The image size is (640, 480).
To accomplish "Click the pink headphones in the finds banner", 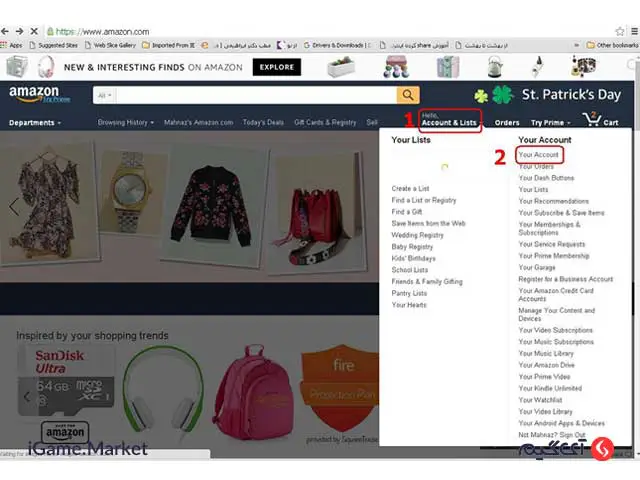I will pos(46,67).
